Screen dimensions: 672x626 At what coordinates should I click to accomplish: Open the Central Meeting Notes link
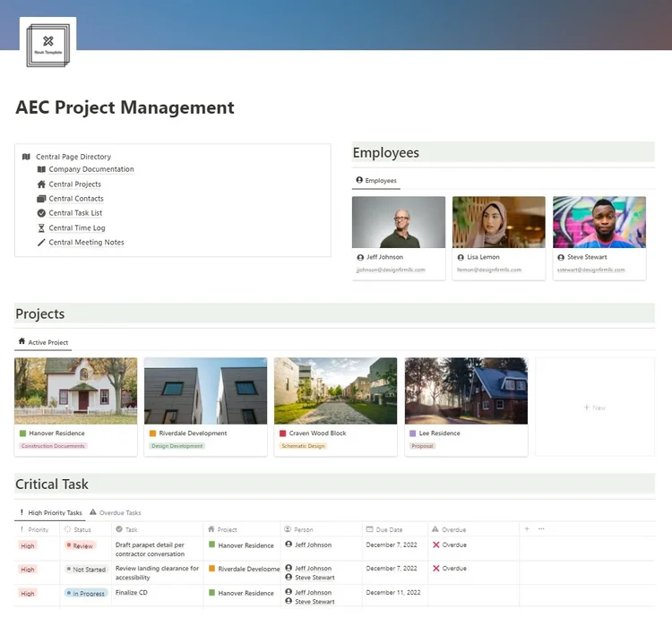tap(87, 243)
